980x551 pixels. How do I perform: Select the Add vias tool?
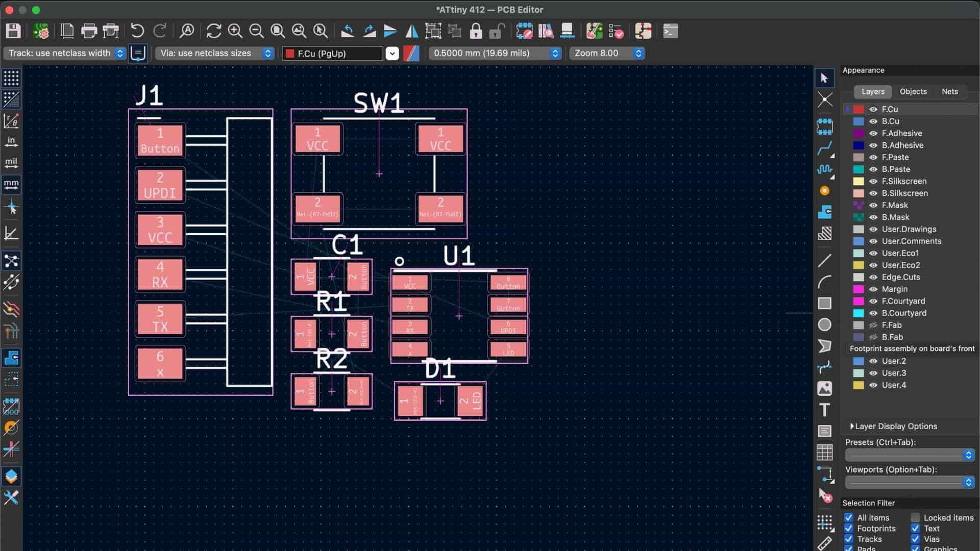(x=824, y=191)
